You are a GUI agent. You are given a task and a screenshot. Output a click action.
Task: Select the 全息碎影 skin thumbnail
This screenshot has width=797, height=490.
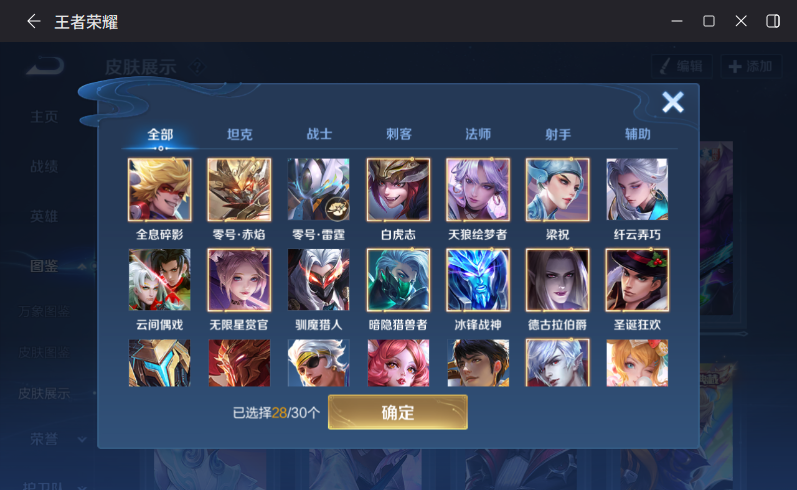(x=160, y=190)
